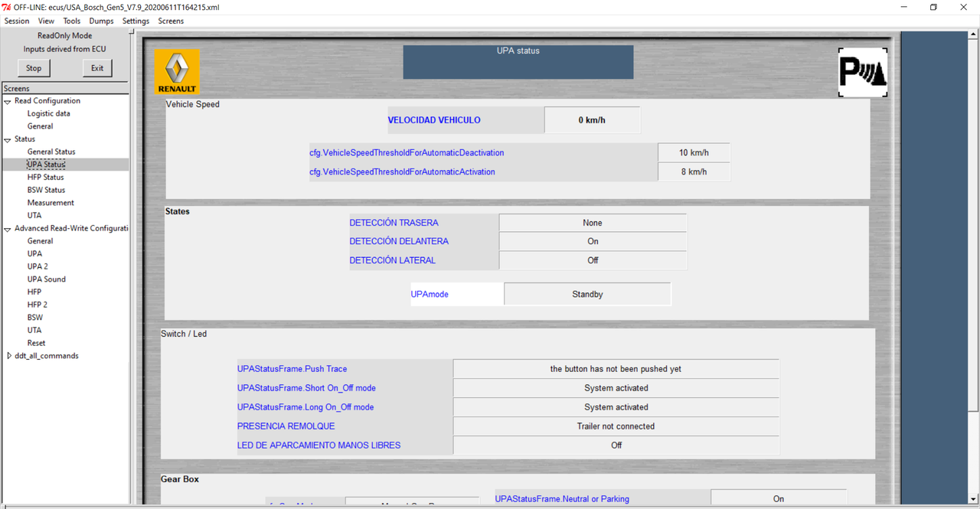Open the Dumps menu
The height and width of the screenshot is (509, 980).
[101, 21]
